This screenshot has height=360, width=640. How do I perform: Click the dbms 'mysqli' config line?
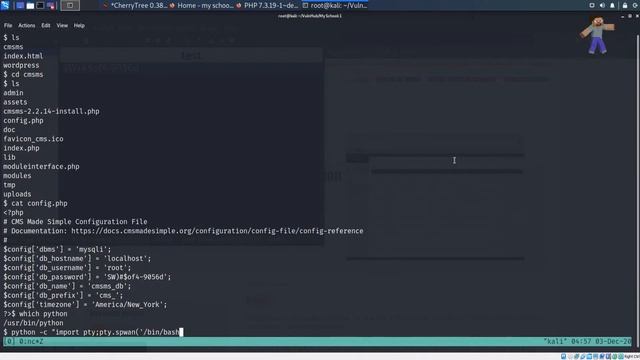[x=57, y=249]
